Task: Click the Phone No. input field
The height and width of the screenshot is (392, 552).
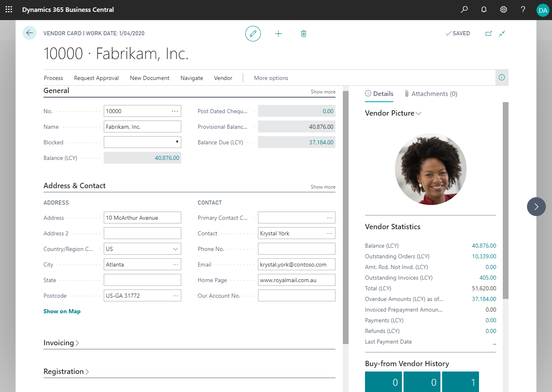Action: 297,249
